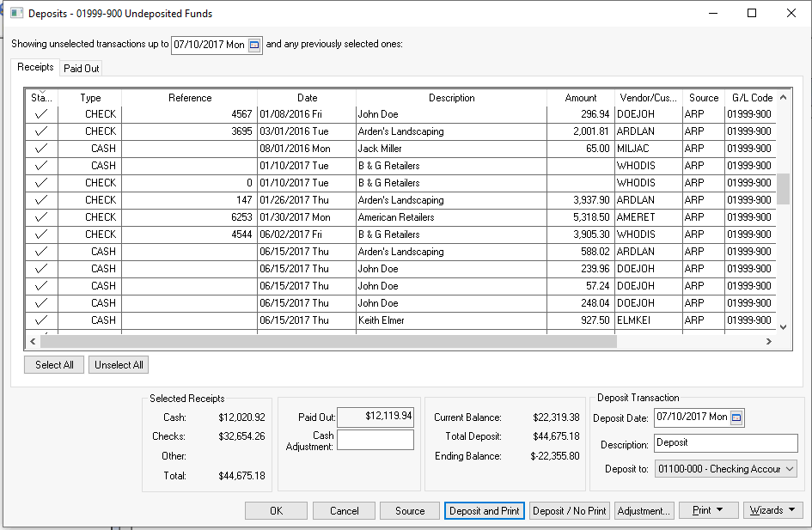Screen dimensions: 812x530
Task: Click the Deposit / No Print button
Action: [569, 510]
